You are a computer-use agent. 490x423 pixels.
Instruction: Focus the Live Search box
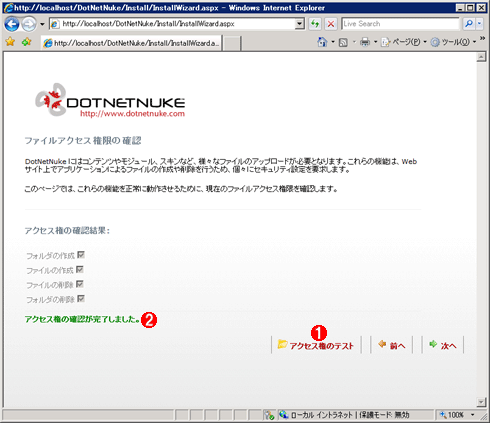400,24
